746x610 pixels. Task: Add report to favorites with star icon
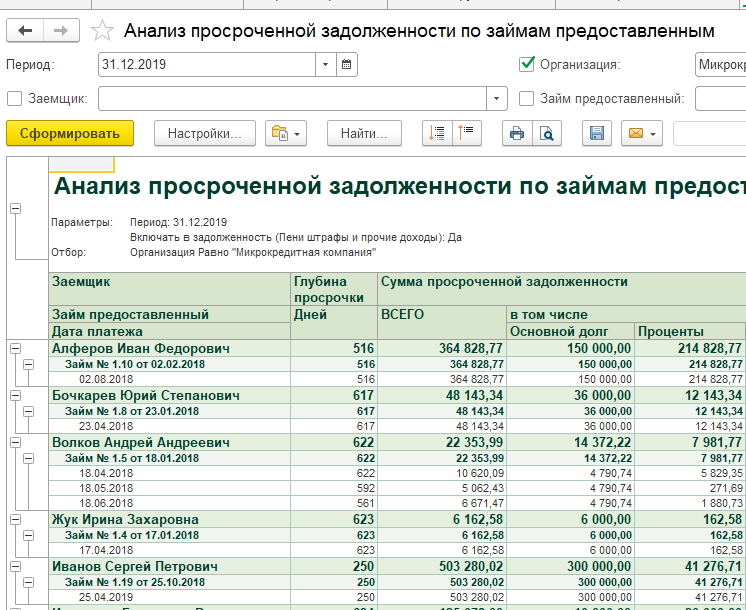point(102,31)
